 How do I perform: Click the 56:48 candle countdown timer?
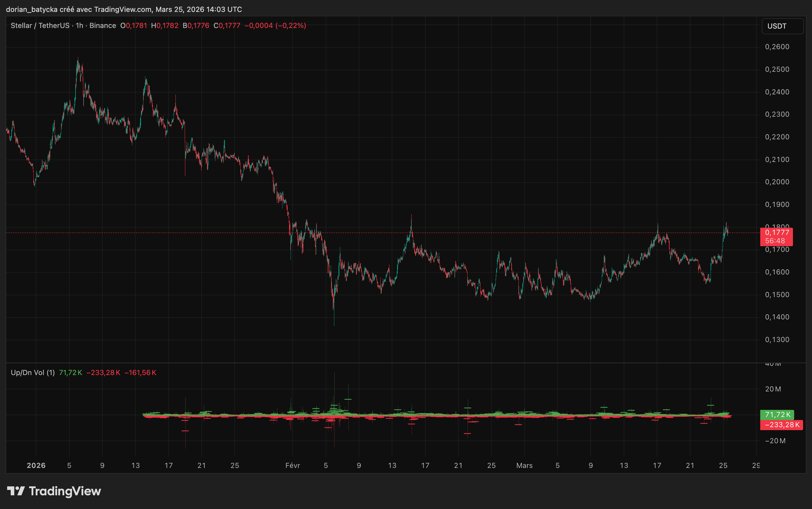click(775, 241)
